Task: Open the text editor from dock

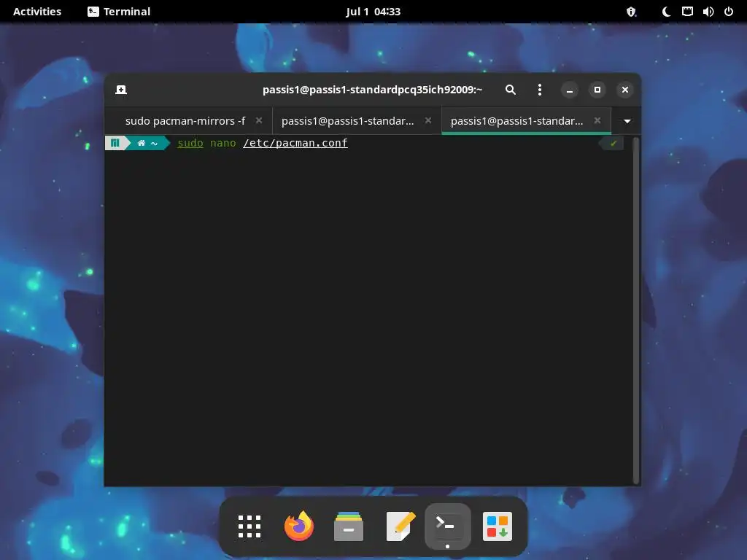Action: (400, 526)
